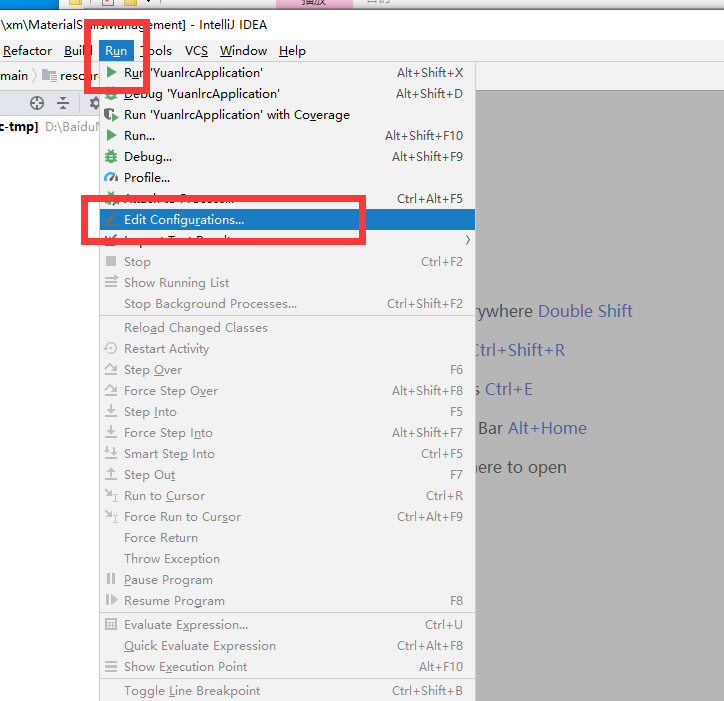Click the Run menu in the menu bar
The width and height of the screenshot is (724, 701).
(116, 51)
